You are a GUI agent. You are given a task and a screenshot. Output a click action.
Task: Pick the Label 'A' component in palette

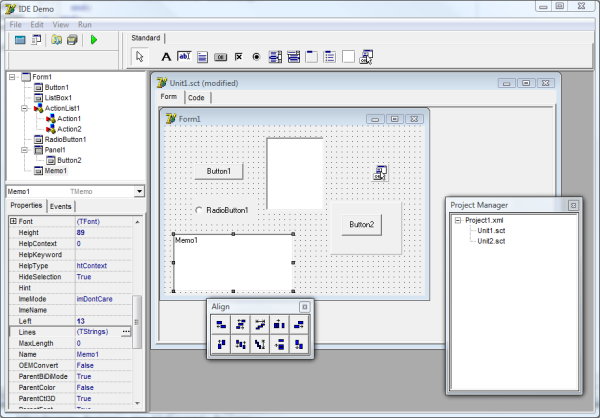(166, 56)
